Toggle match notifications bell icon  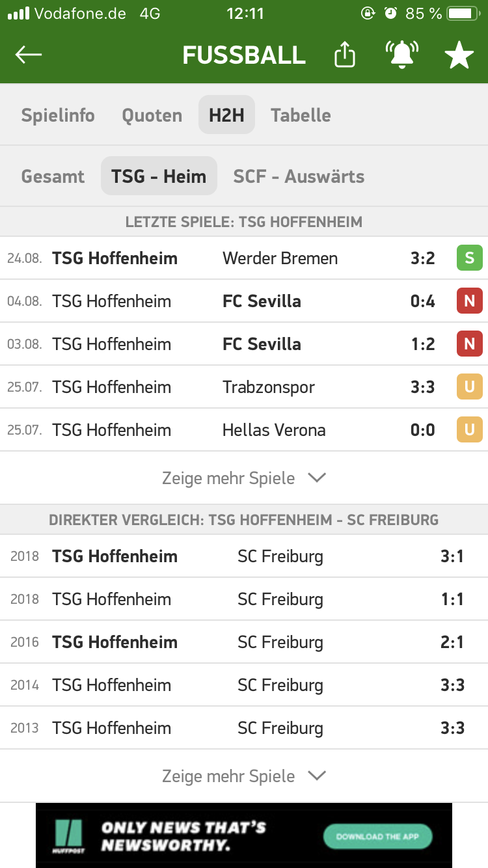(402, 55)
